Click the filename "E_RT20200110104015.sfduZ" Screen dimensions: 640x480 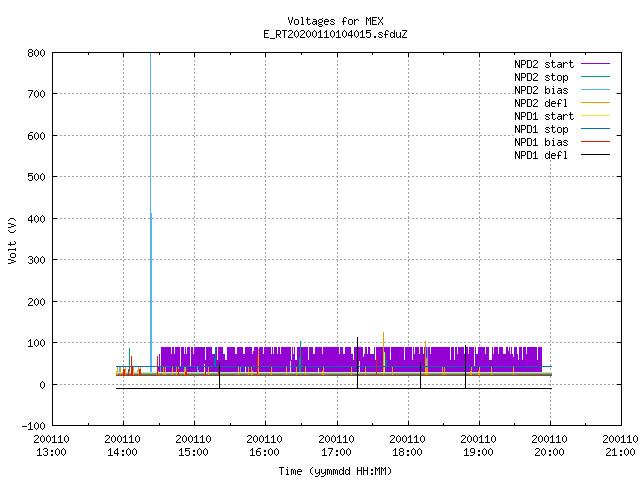coord(335,34)
